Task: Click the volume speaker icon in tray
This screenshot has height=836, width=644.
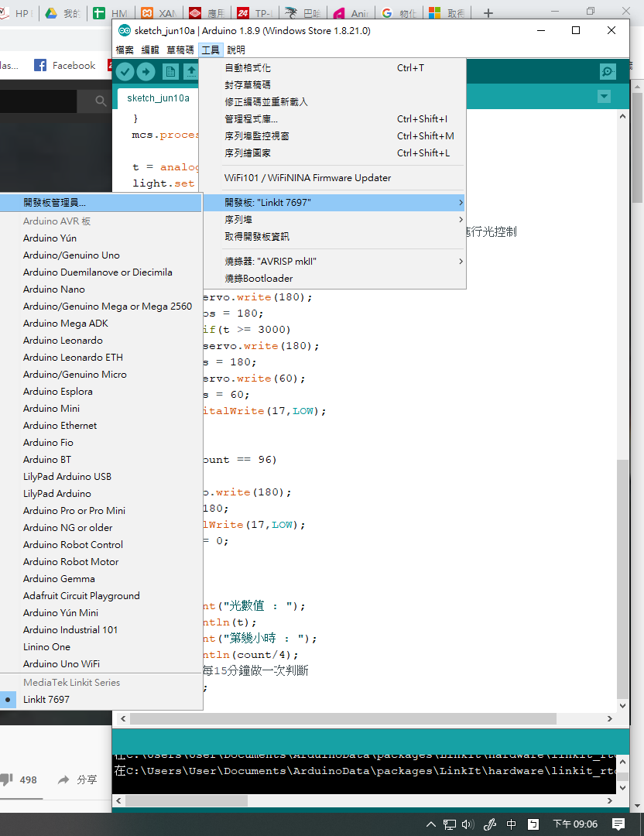Action: [x=468, y=824]
